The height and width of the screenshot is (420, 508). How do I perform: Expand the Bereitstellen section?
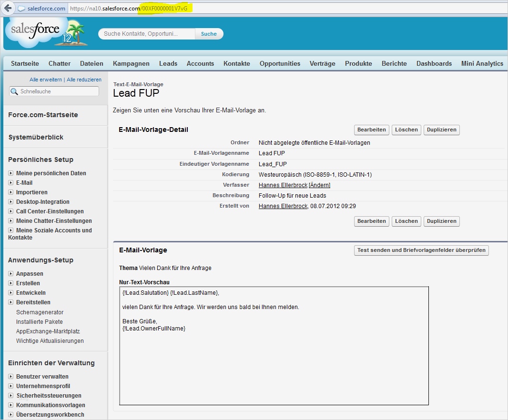point(10,302)
